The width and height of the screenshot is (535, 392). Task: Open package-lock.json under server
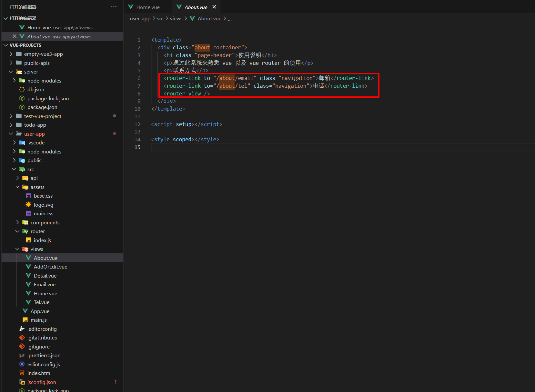[48, 98]
